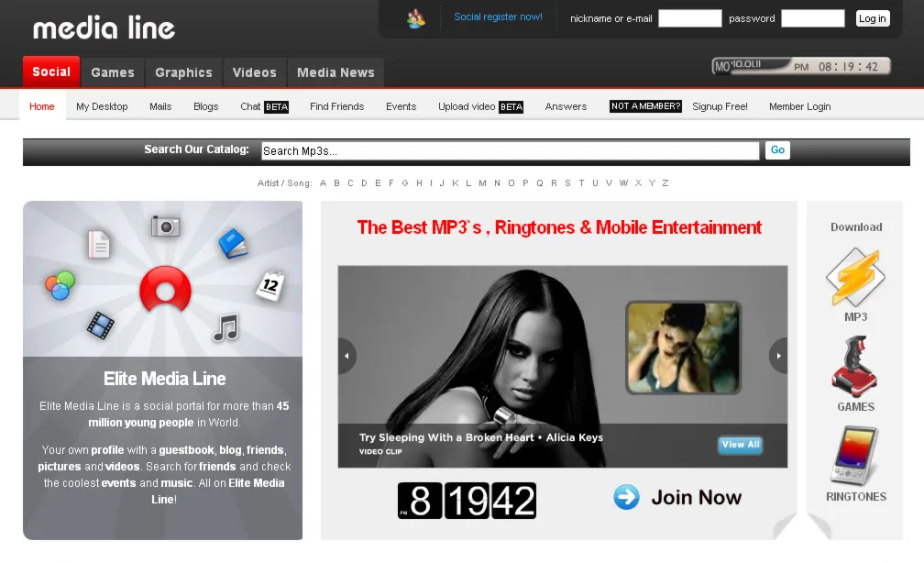Viewport: 924px width, 563px height.
Task: Focus the nickname or e-mail field
Action: [x=689, y=18]
